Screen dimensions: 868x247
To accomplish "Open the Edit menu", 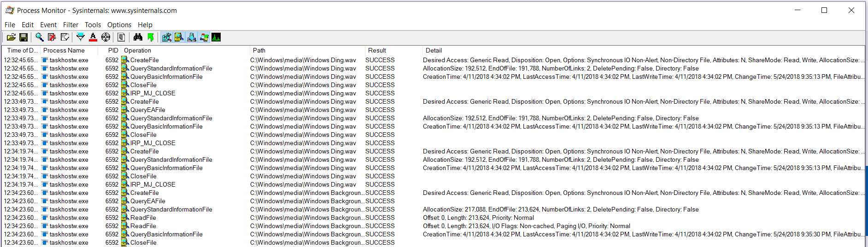I will (28, 25).
